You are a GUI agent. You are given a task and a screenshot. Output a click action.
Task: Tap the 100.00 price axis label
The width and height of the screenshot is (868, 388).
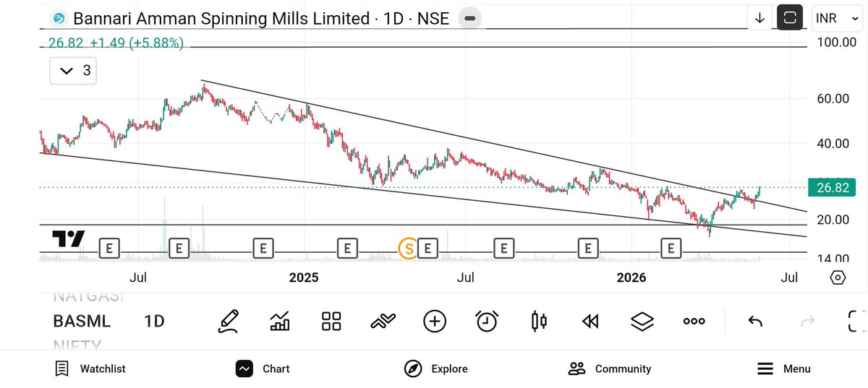[837, 43]
